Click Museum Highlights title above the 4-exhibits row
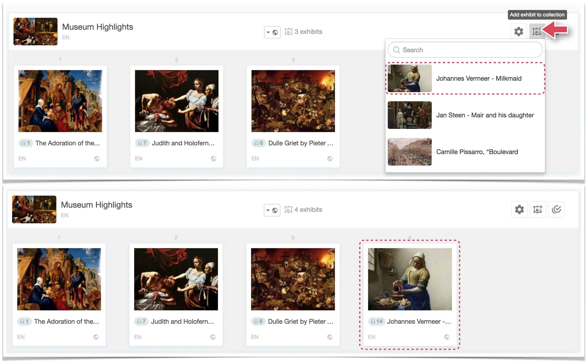 97,205
